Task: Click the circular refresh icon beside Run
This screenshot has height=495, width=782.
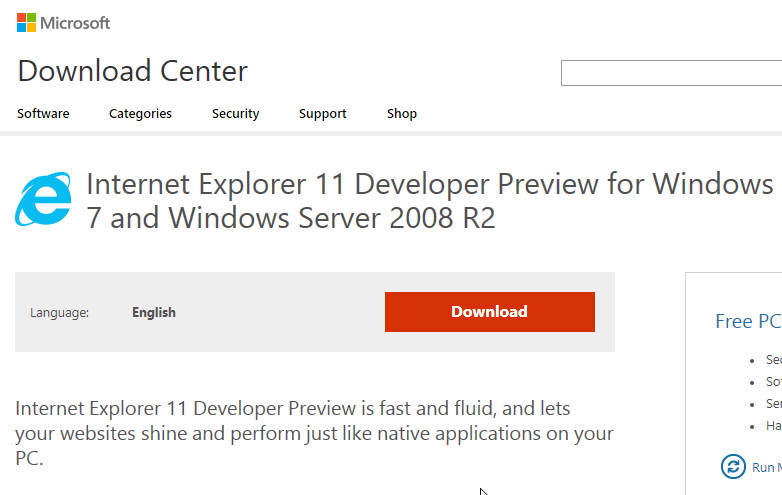Action: 733,467
